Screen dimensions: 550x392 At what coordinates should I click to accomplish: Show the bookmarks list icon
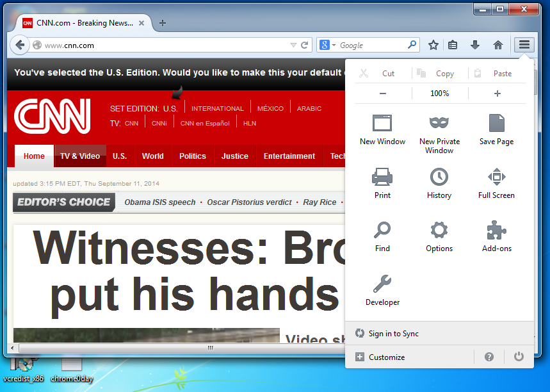pos(453,45)
